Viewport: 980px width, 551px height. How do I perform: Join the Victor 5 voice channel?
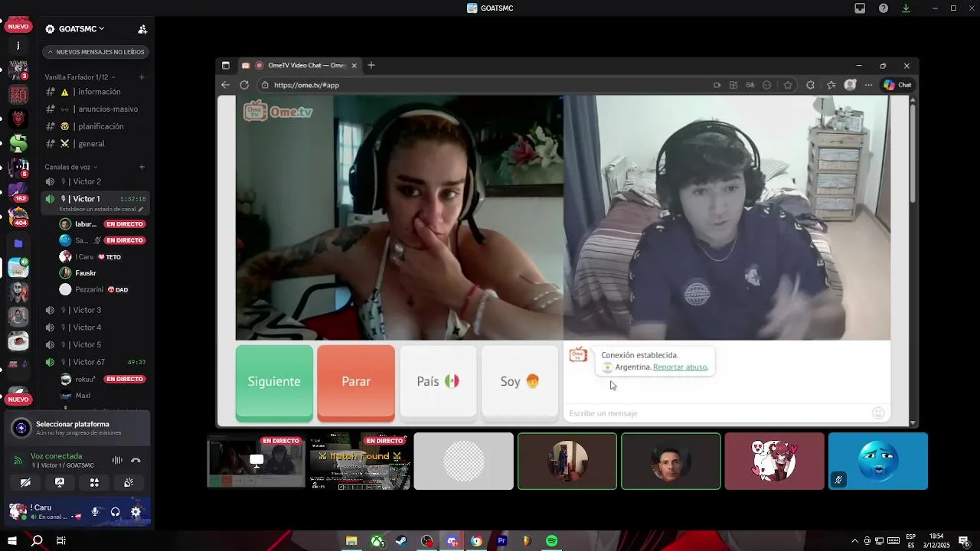[95, 344]
